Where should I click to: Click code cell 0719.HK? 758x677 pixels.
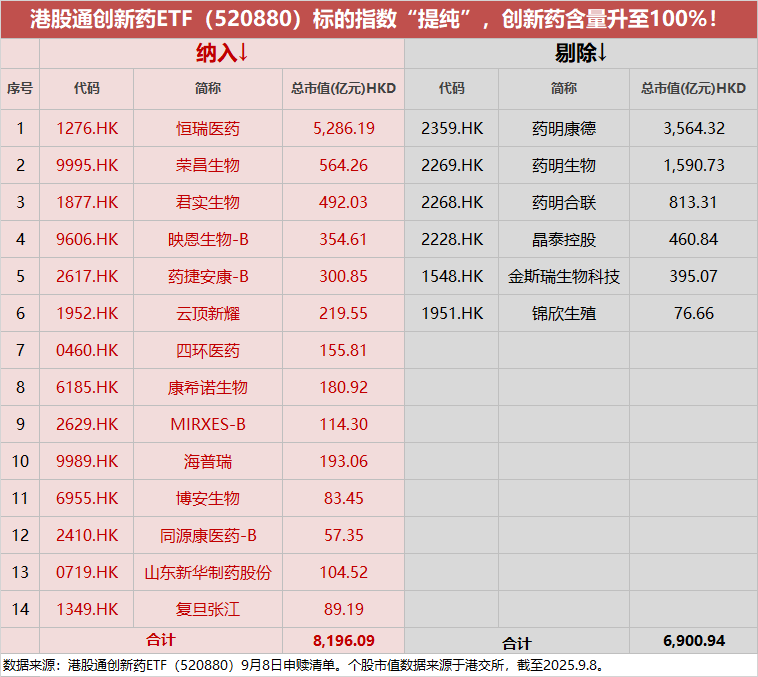pyautogui.click(x=87, y=572)
